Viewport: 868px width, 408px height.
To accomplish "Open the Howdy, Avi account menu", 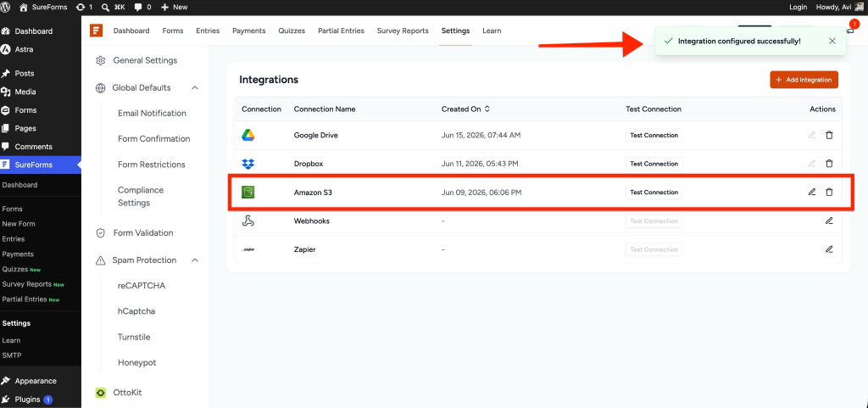I will point(840,7).
